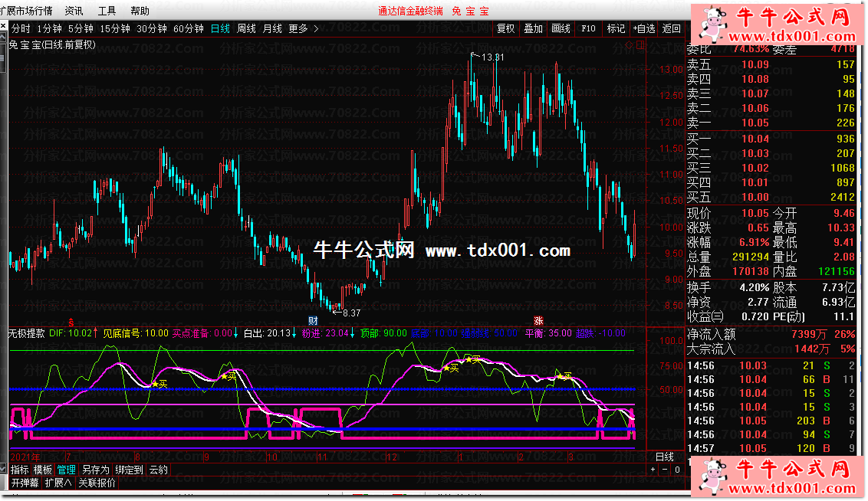Toggle the 叠加 overlay mode

click(x=533, y=28)
